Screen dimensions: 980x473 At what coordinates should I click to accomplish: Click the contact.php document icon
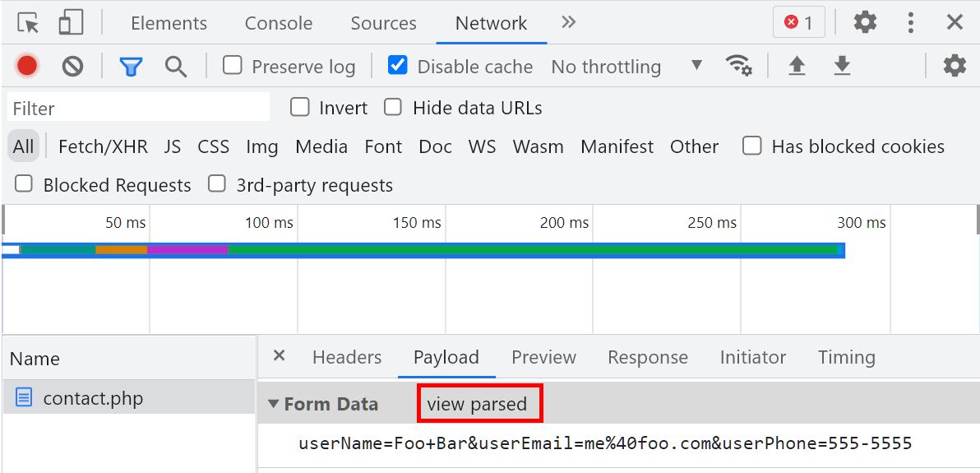click(24, 397)
